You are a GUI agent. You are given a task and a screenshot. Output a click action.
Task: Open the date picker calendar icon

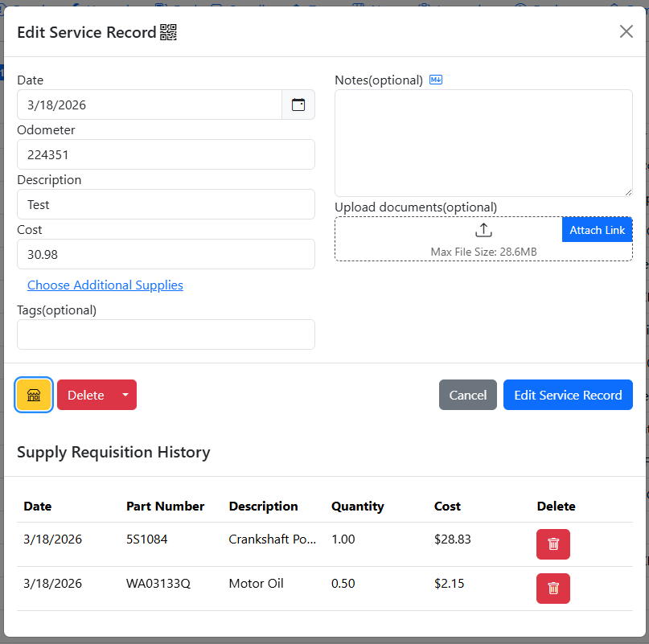click(x=298, y=105)
